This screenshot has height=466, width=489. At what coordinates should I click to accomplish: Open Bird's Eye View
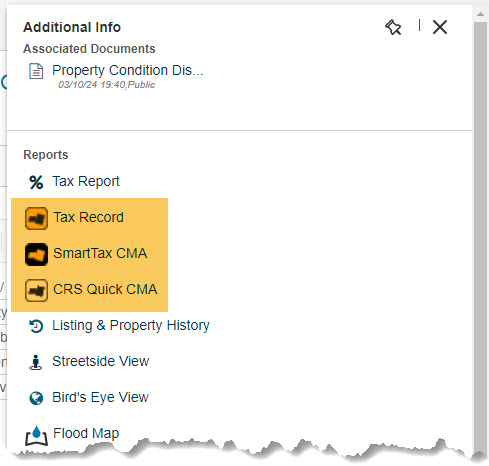100,397
